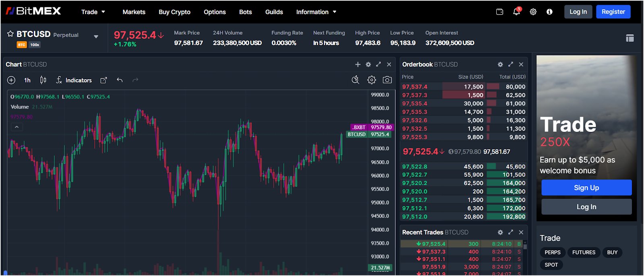Close the Chart panel
This screenshot has height=276, width=644.
coord(389,64)
